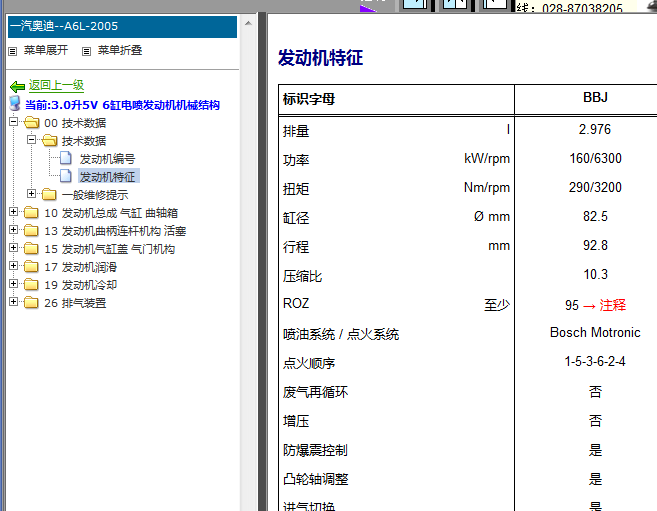Click the document icon of 发动机编号

point(66,158)
